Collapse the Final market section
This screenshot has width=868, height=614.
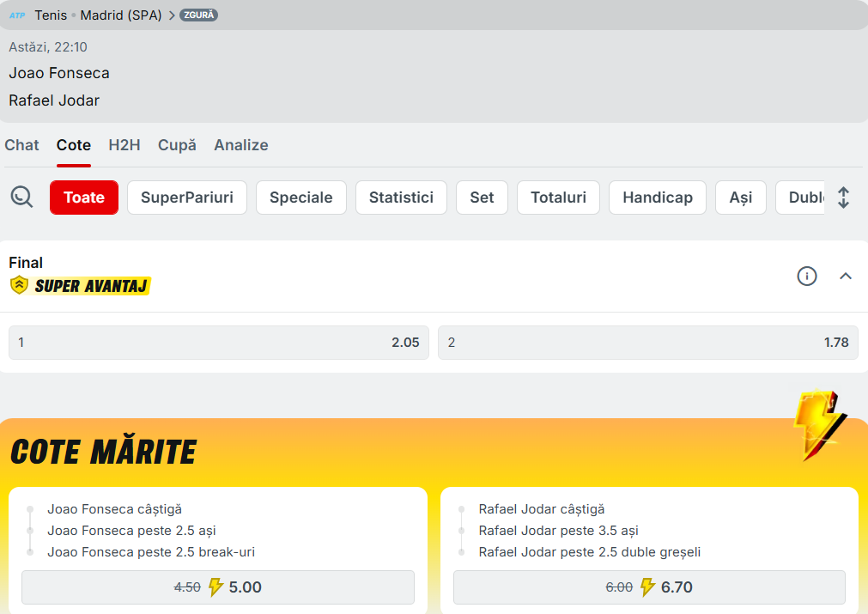point(845,276)
